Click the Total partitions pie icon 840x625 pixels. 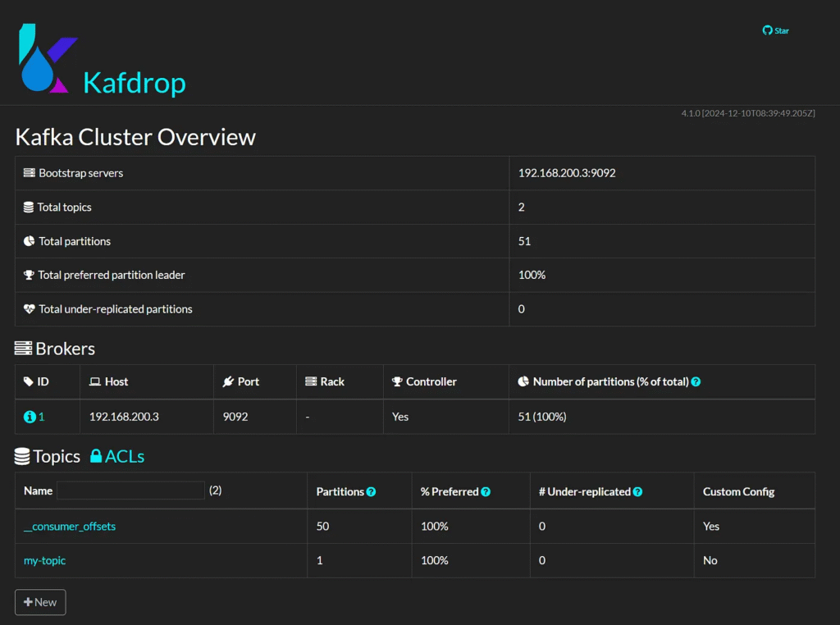pos(30,241)
